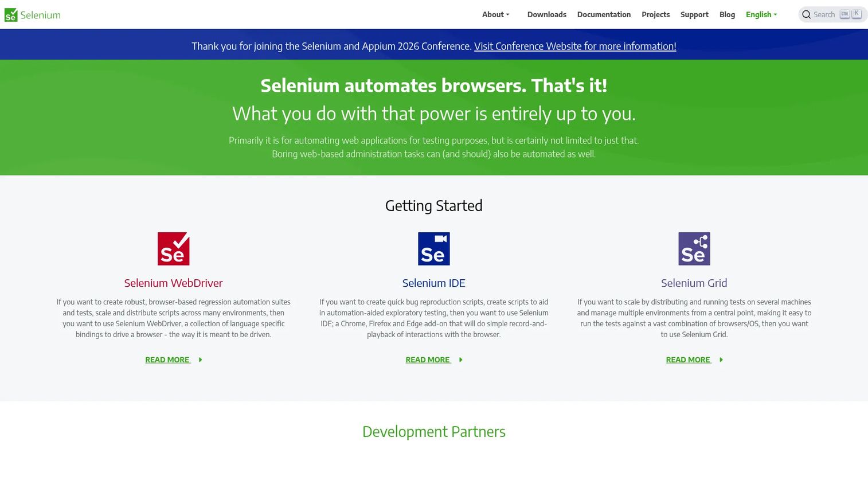Navigate to the Blog
This screenshot has width=868, height=488.
click(727, 15)
